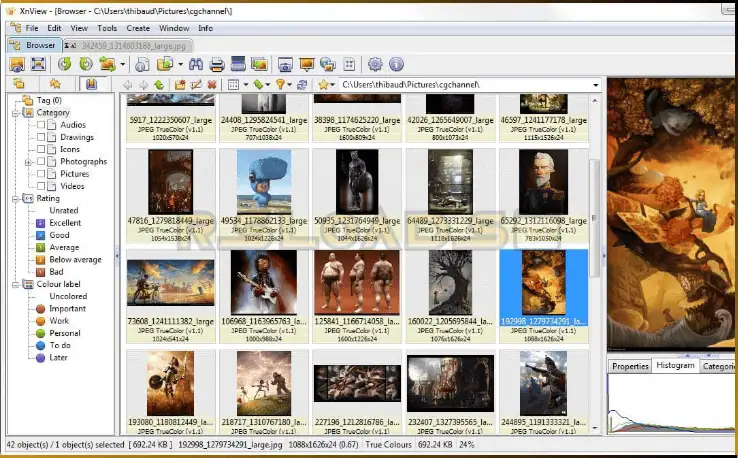Screen dimensions: 738x458
Task: Select the Excellent rating filter
Action: tap(65, 223)
